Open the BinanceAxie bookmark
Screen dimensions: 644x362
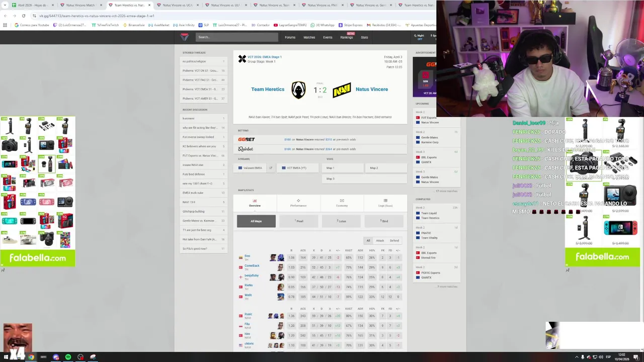(x=134, y=25)
